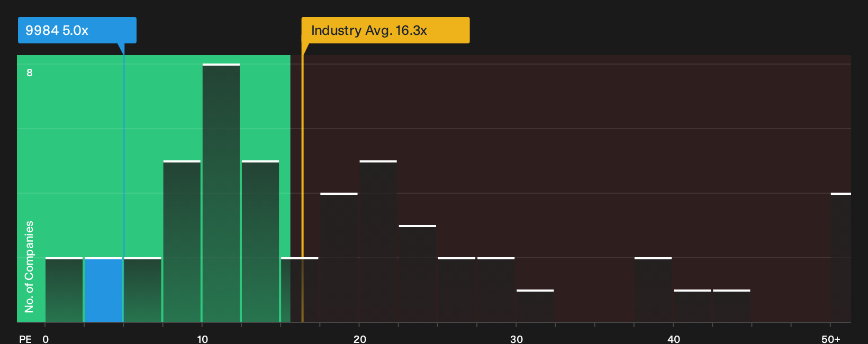The image size is (868, 344).
Task: Click the bar at PE 17.5-20
Action: (339, 258)
